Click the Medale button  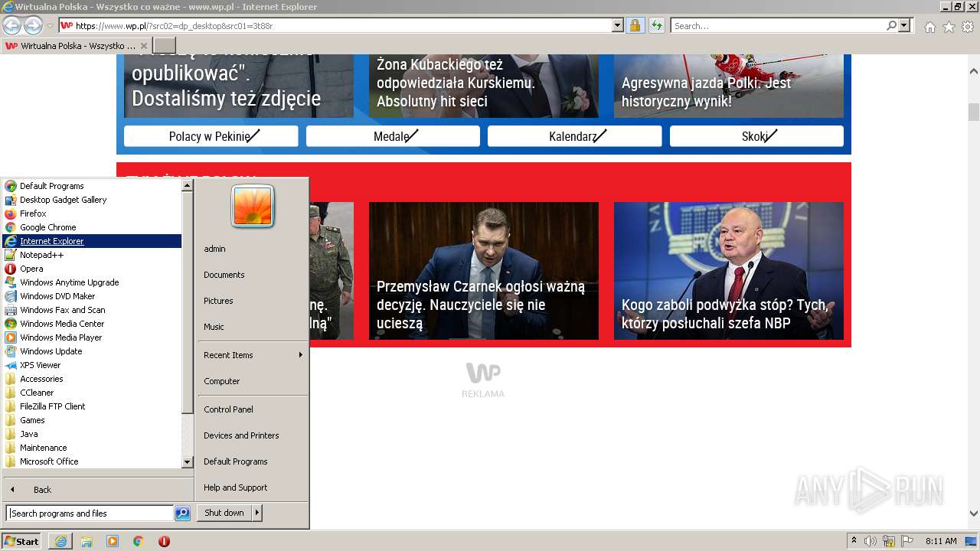[393, 136]
